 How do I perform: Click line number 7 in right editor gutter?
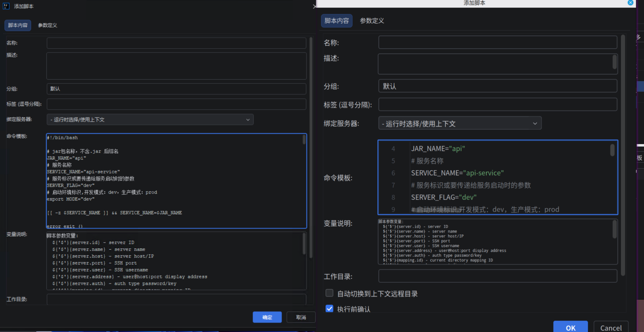(393, 185)
